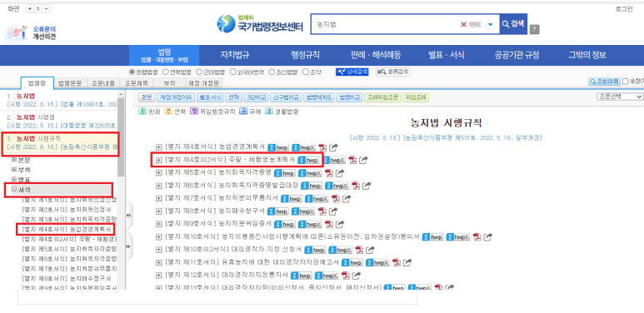Download hwpX file for 주말·체험영농계획서
Viewport: 644px width, 313px height.
(334, 160)
